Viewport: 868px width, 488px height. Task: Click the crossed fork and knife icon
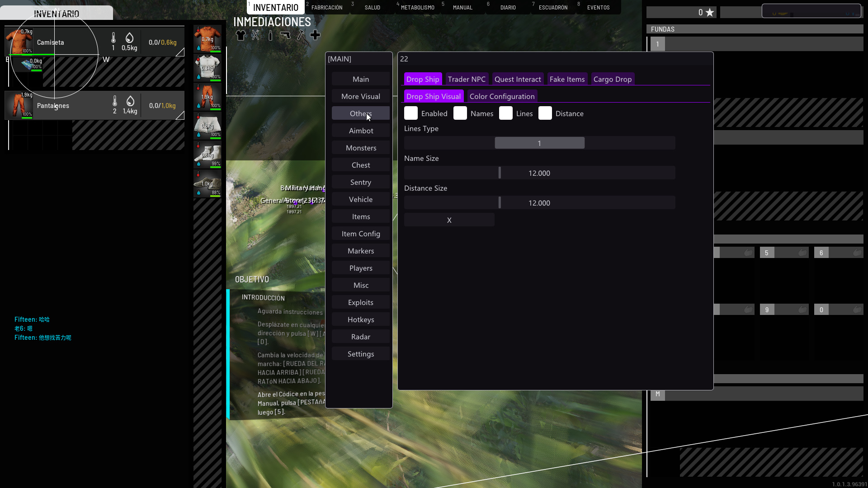256,35
